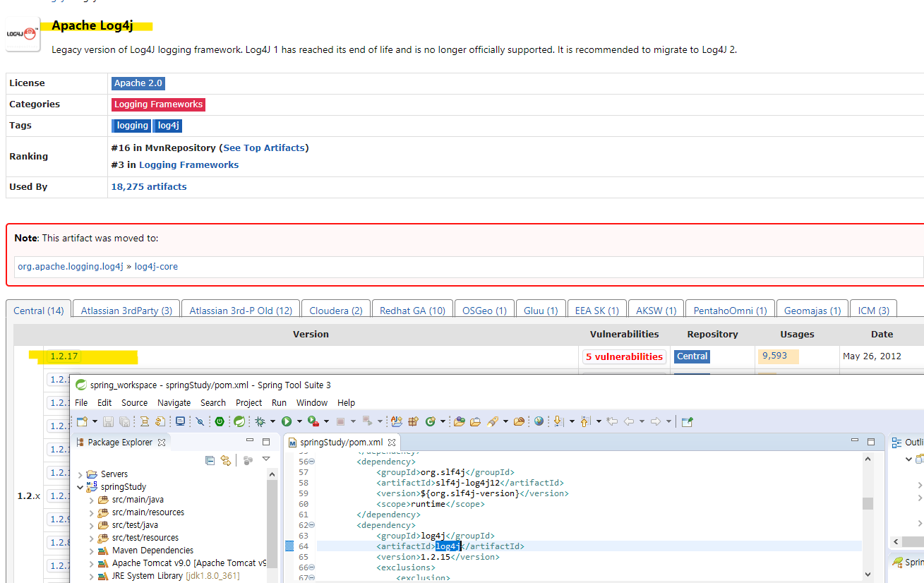Open the 18,275 artifacts link
Viewport: 924px width, 583px height.
tap(149, 186)
